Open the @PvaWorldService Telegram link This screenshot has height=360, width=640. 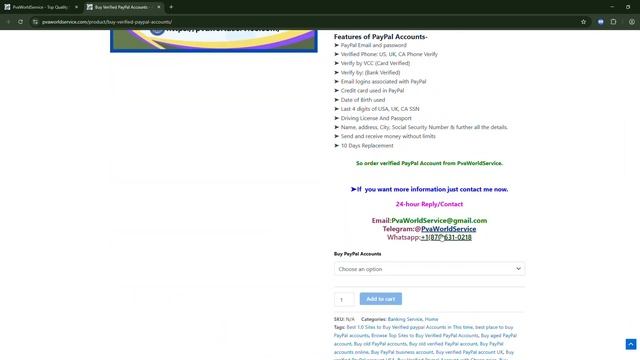click(448, 229)
